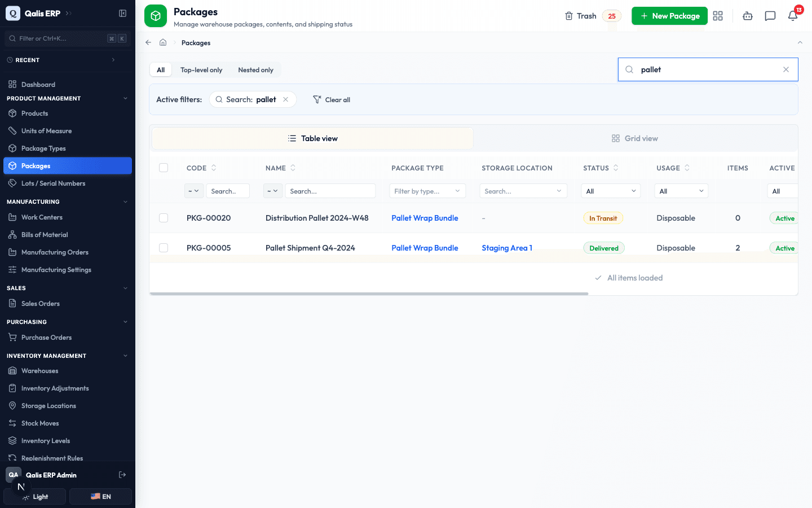Expand the Recent section
The height and width of the screenshot is (508, 812).
[x=113, y=60]
